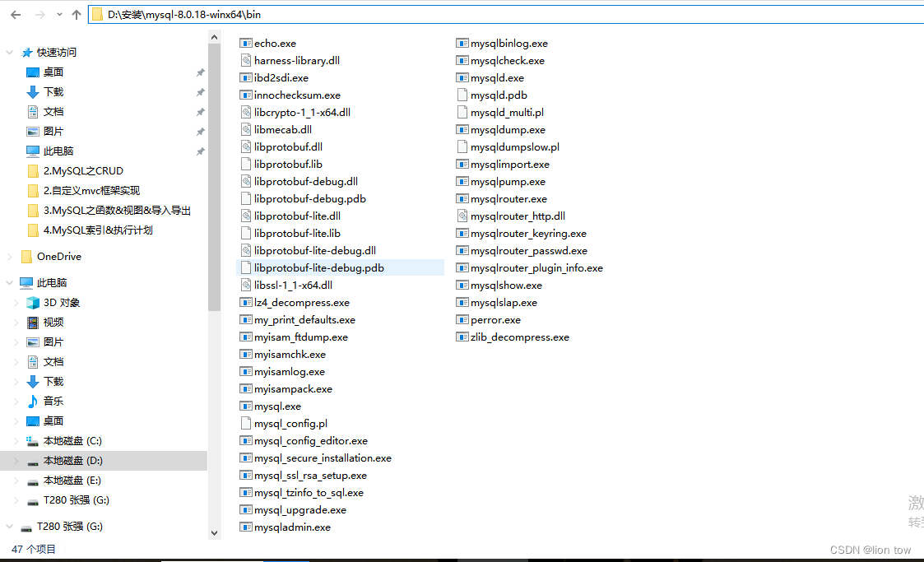Image resolution: width=924 pixels, height=562 pixels.
Task: Open folder 2.自定义mvc框架实现
Action: tap(91, 190)
